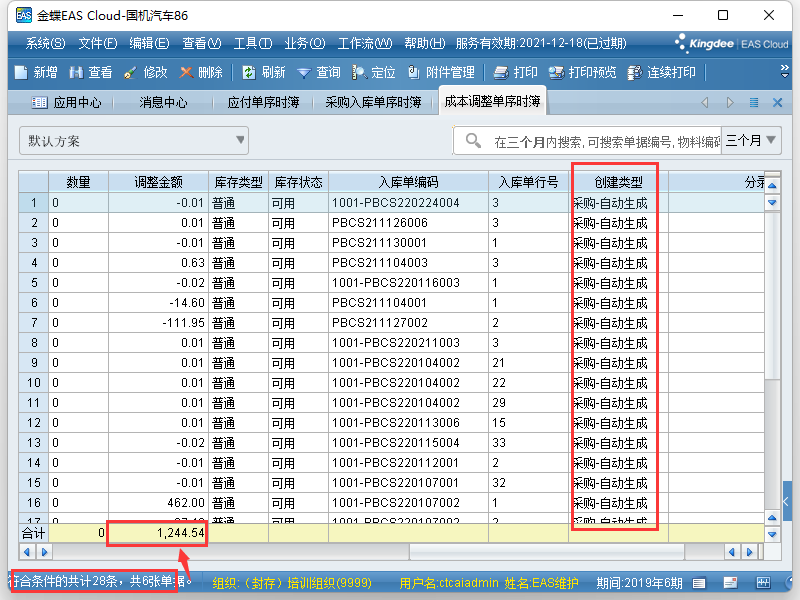The height and width of the screenshot is (600, 800).
Task: Open the 业务 (Business) menu
Action: 304,44
